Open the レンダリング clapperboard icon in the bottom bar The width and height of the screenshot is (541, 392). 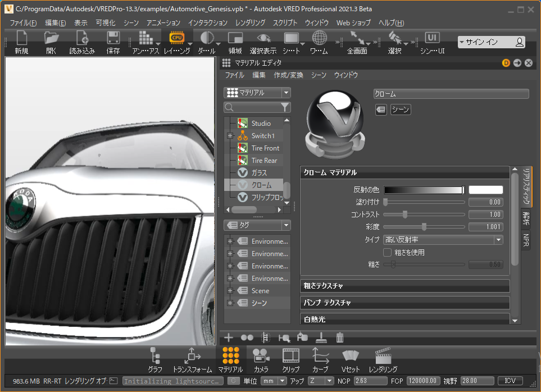pos(383,355)
